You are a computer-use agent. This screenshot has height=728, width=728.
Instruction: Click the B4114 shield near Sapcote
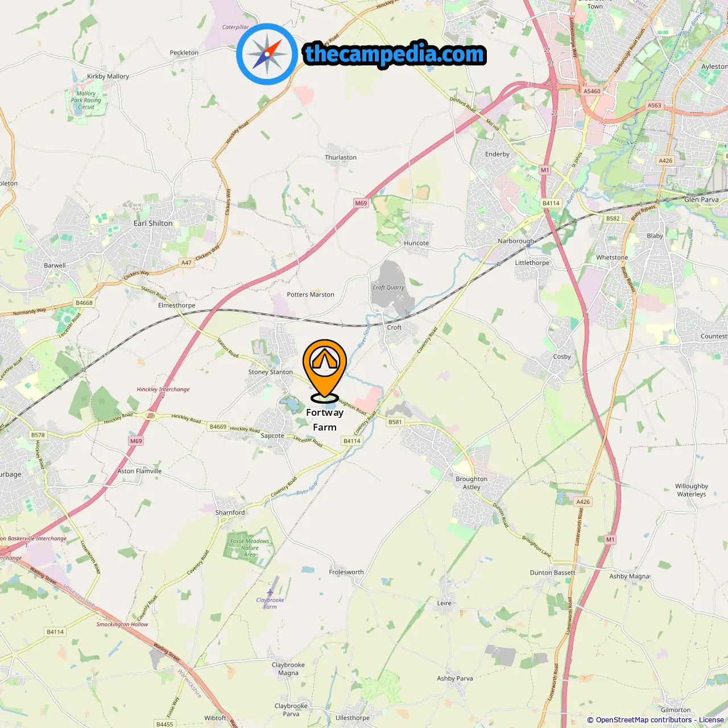point(352,441)
